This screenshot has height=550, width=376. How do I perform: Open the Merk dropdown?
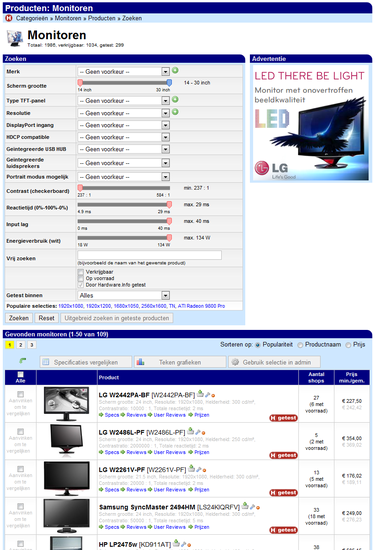tap(123, 72)
